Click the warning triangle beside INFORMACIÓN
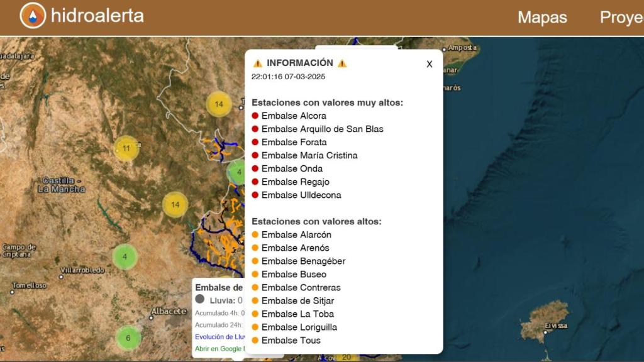644x362 pixels. click(x=258, y=63)
